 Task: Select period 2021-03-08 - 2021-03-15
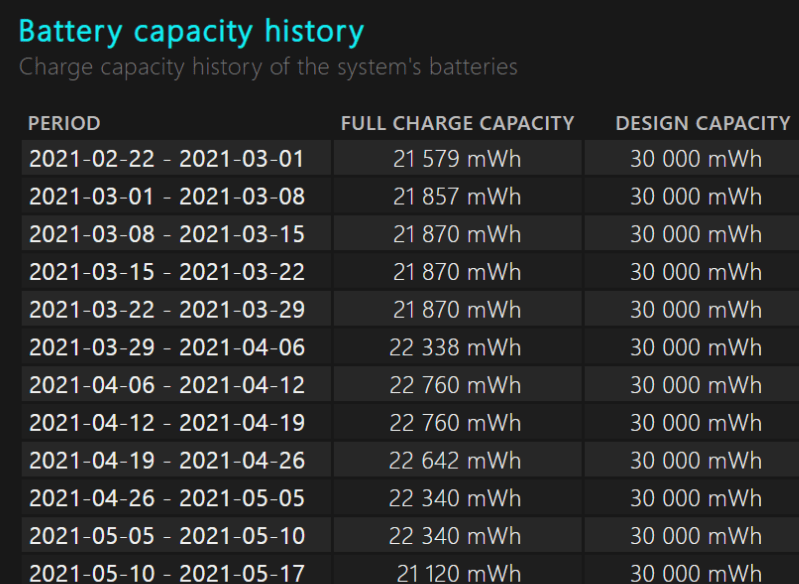(167, 234)
